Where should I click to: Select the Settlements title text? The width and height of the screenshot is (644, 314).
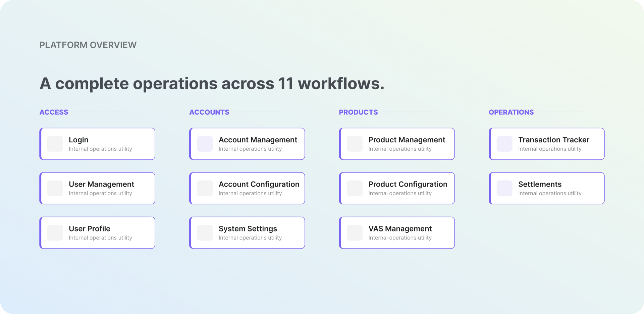tap(540, 184)
